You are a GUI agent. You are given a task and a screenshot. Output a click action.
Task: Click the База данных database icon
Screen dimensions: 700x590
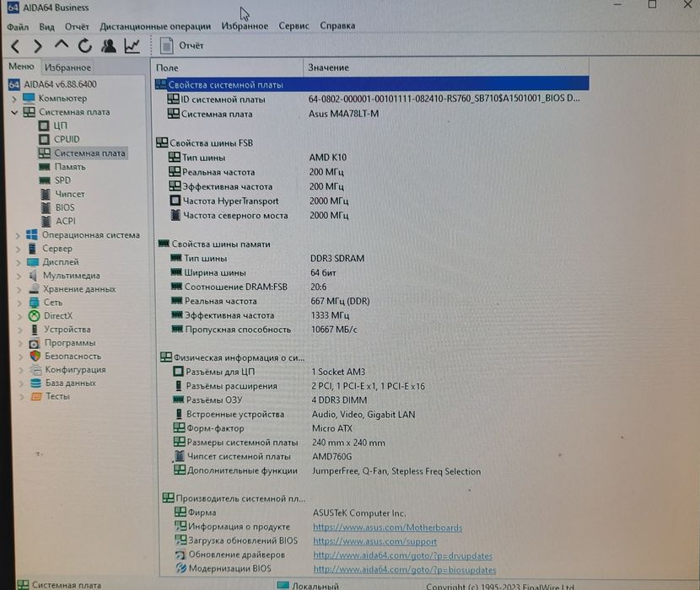(35, 383)
